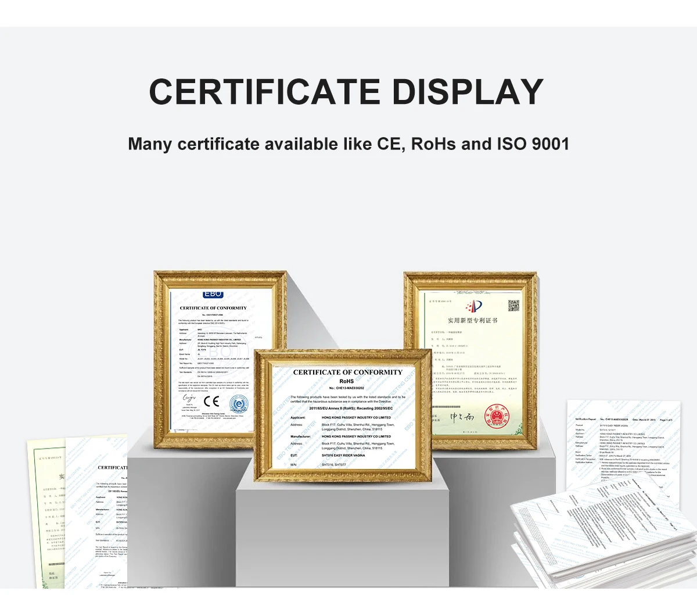The width and height of the screenshot is (697, 616).
Task: Click the CERTIFICATE DISPLAY heading
Action: pyautogui.click(x=346, y=92)
